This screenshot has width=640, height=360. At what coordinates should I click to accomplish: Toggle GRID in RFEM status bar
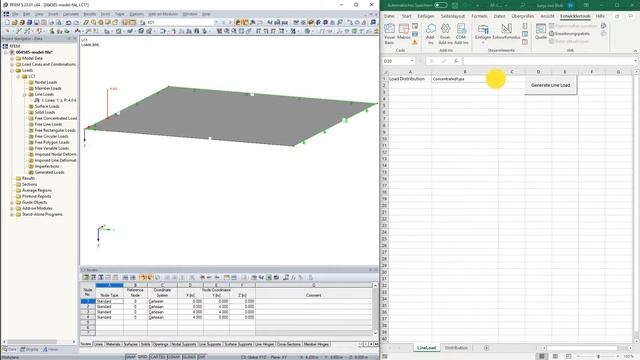[142, 357]
